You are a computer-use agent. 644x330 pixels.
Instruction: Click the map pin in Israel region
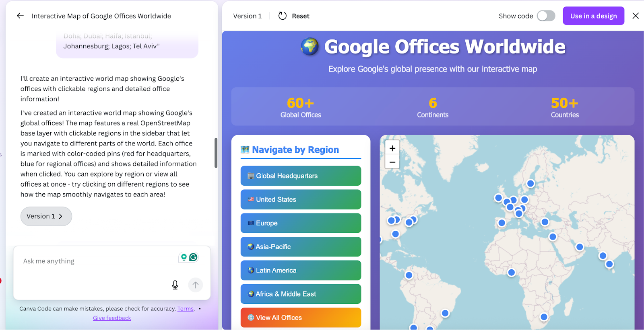point(553,237)
